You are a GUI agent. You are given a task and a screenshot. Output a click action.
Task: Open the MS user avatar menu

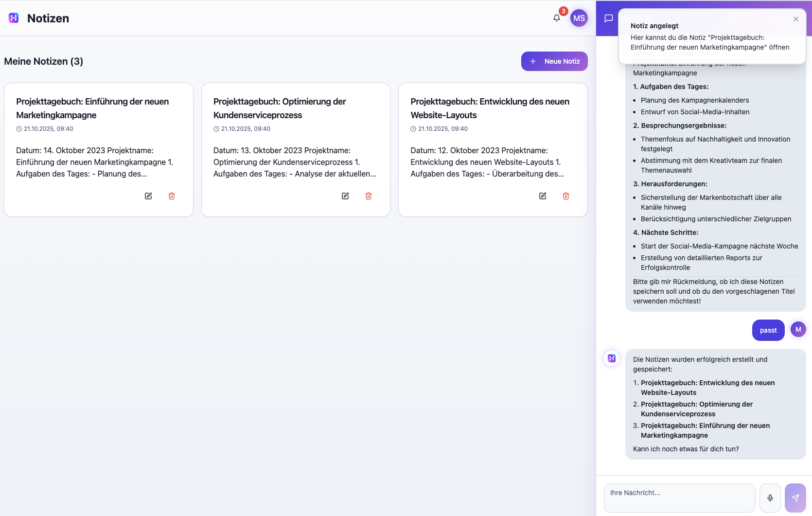pos(579,18)
